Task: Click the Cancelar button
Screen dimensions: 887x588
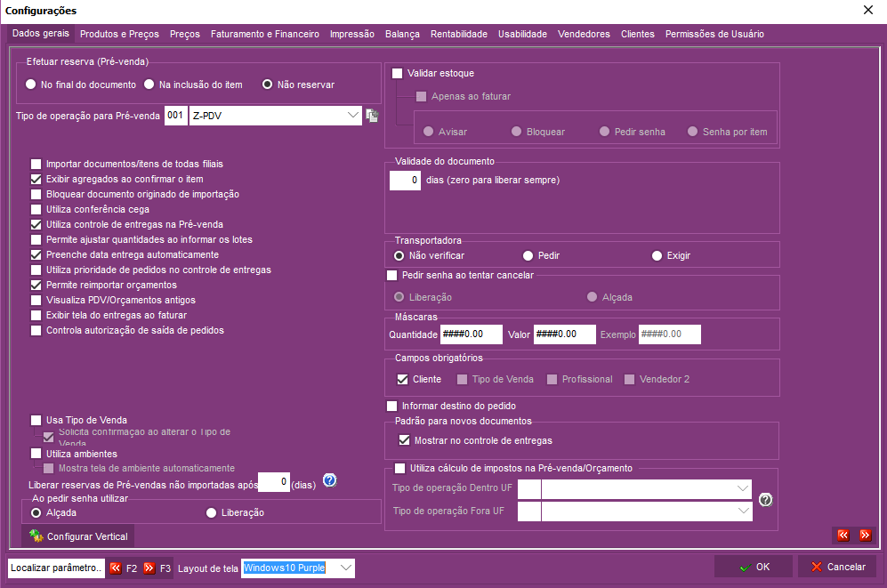Action: pyautogui.click(x=837, y=567)
